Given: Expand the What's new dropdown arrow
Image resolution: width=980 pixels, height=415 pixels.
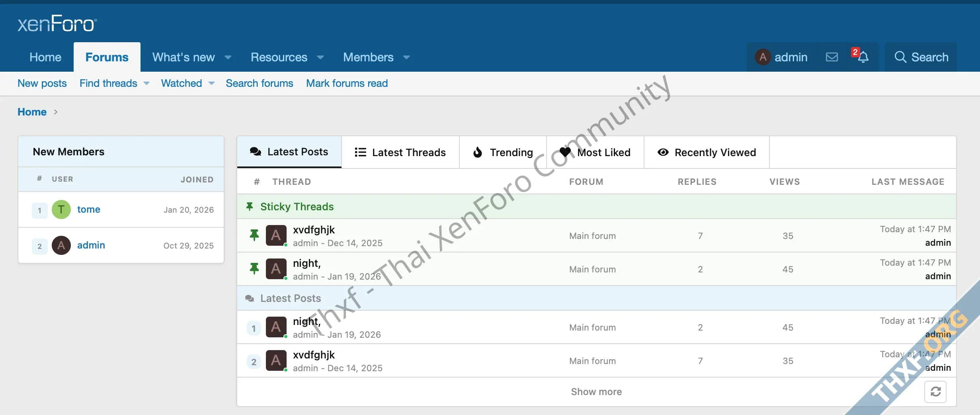Looking at the screenshot, I should pos(228,57).
